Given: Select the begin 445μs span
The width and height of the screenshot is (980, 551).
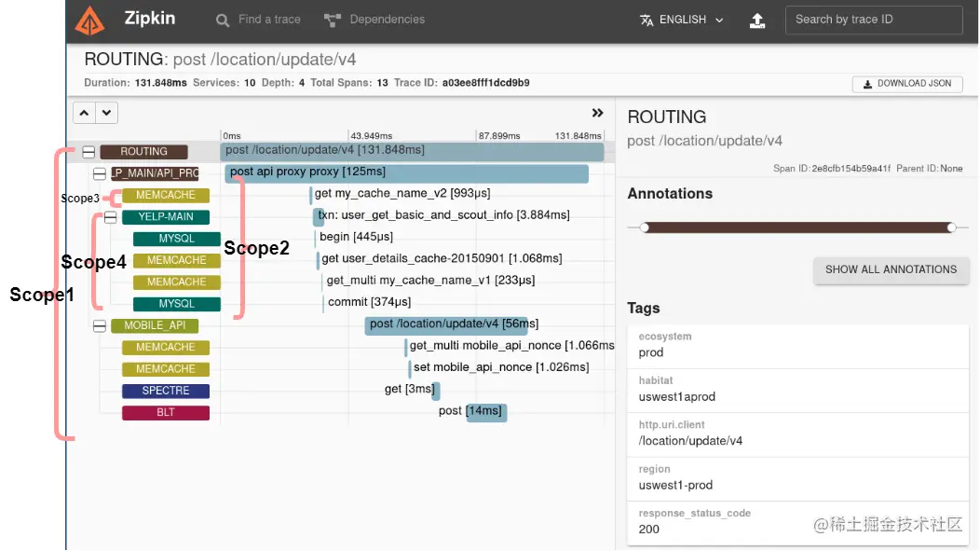Looking at the screenshot, I should 354,237.
